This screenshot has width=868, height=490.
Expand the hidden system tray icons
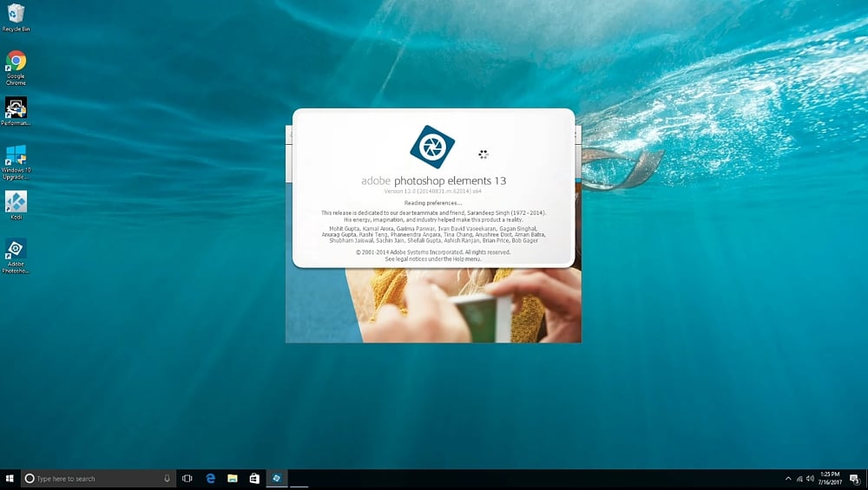coord(788,479)
